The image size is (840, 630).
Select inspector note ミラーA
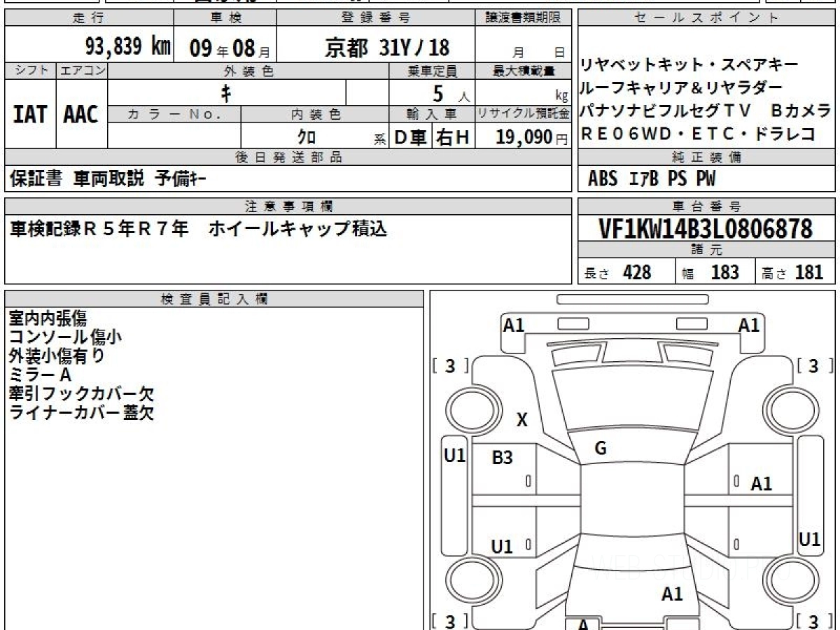coord(40,375)
